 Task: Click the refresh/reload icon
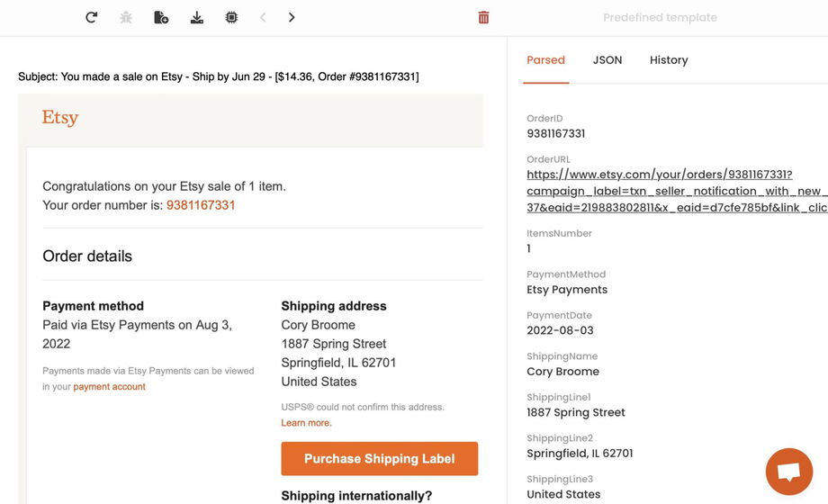91,17
